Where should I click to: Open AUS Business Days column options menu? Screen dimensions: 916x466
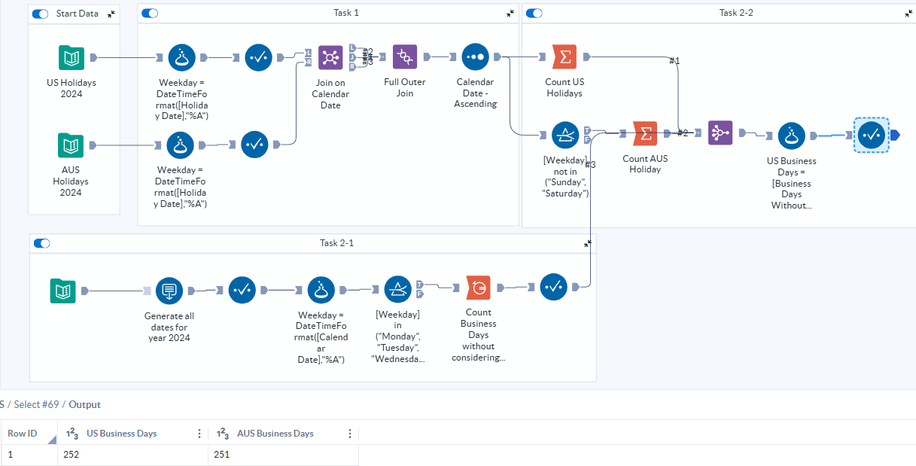point(349,433)
